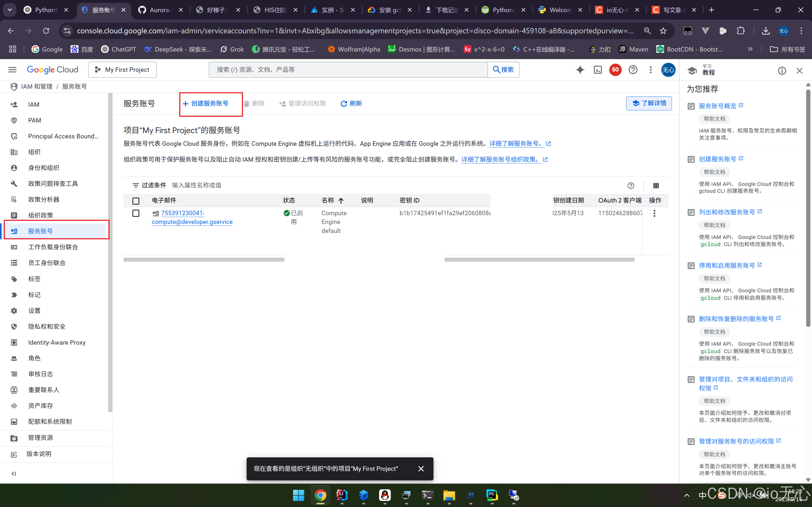Image resolution: width=812 pixels, height=507 pixels.
Task: Click Create Service Account button
Action: point(206,104)
